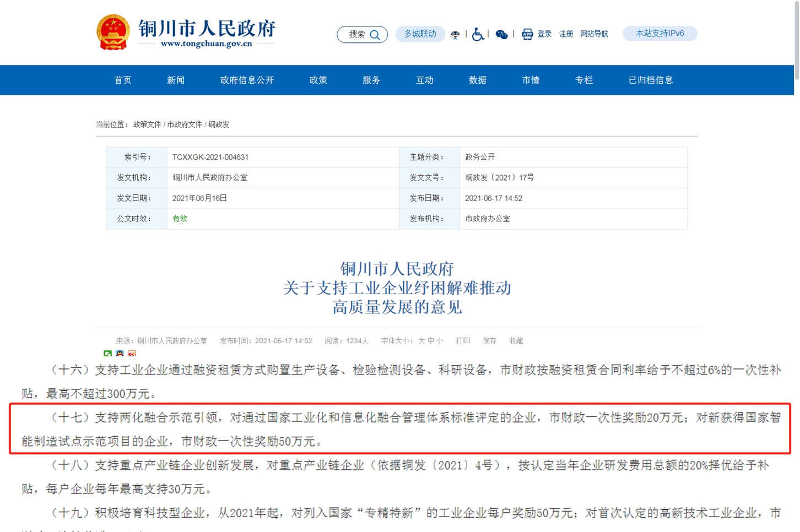This screenshot has height=532, width=800.
Task: Open 专栏 in the navigation bar
Action: (584, 80)
